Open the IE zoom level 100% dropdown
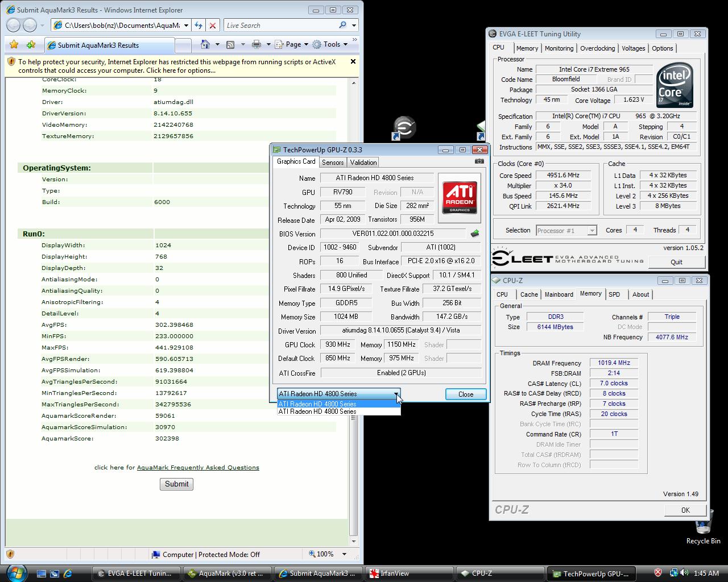 (x=344, y=554)
